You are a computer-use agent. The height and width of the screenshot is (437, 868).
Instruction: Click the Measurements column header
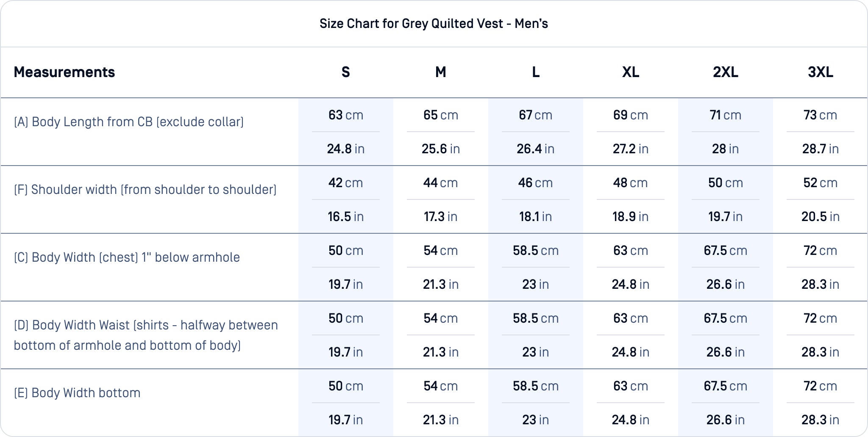(x=64, y=72)
